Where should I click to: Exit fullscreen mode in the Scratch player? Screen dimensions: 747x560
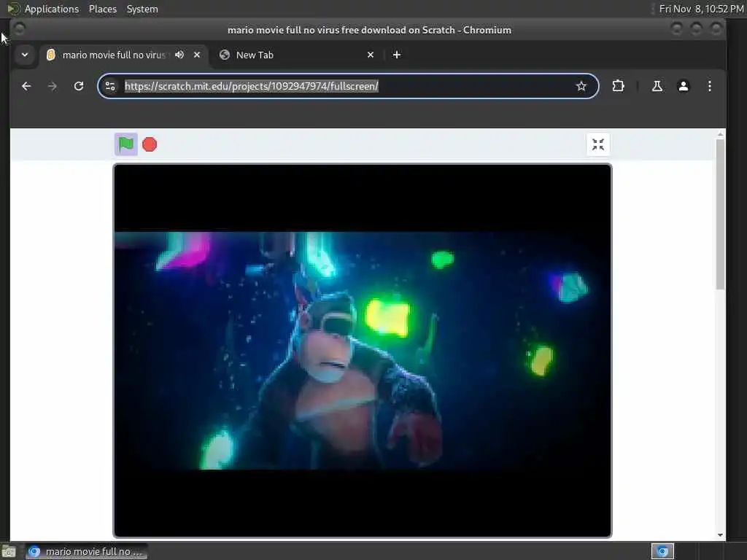click(x=598, y=144)
